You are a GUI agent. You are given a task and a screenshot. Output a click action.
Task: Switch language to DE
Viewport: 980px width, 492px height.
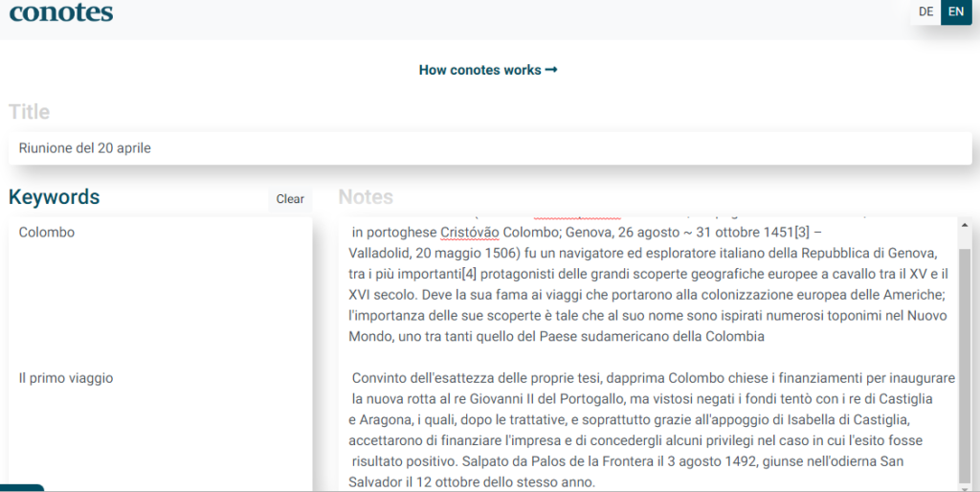pyautogui.click(x=925, y=11)
